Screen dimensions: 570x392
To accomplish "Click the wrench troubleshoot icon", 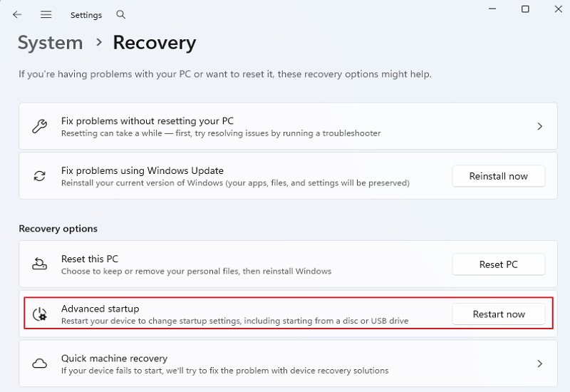I will coord(40,127).
